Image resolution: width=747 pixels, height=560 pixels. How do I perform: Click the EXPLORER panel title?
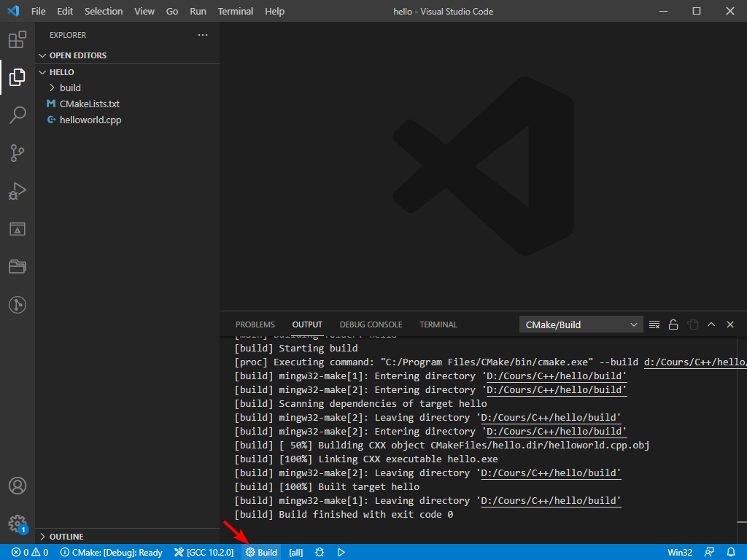(68, 35)
